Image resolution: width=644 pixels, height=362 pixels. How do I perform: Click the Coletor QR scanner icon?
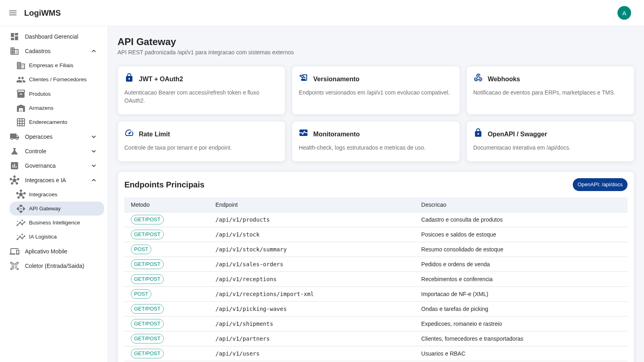(x=14, y=266)
